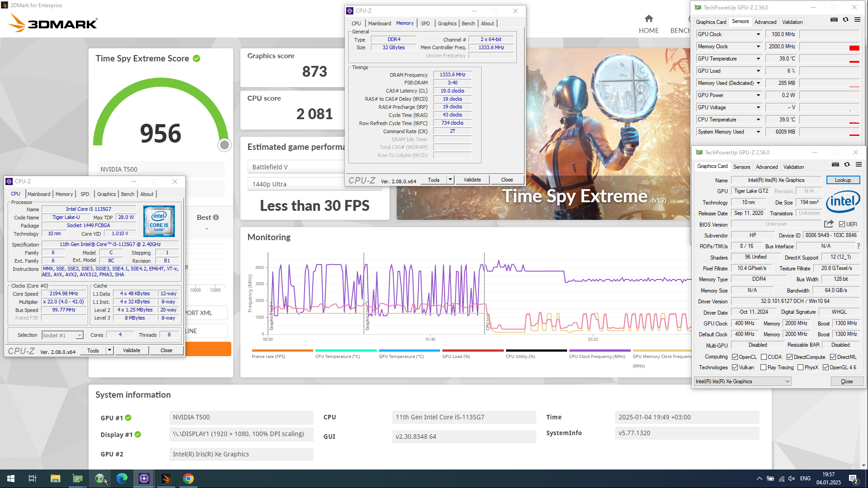Open the Memory Used (Dedicated) sensor dropdown

pos(758,83)
